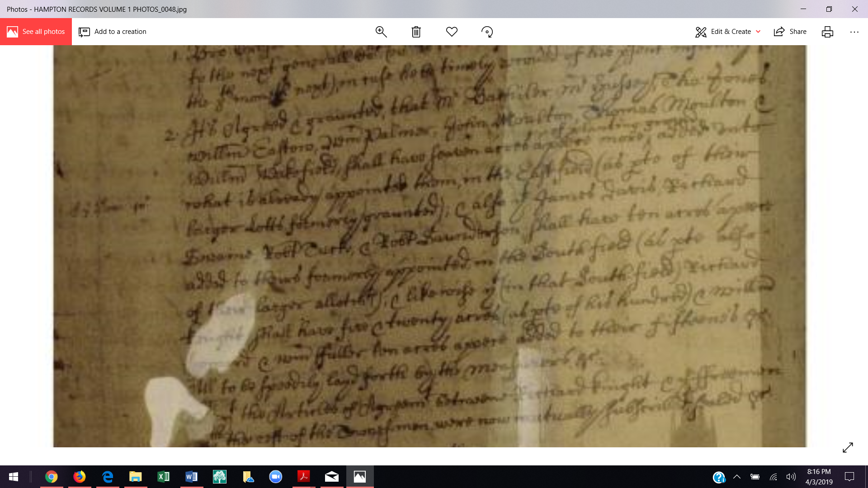
Task: Enter full screen with expand arrows
Action: point(848,447)
